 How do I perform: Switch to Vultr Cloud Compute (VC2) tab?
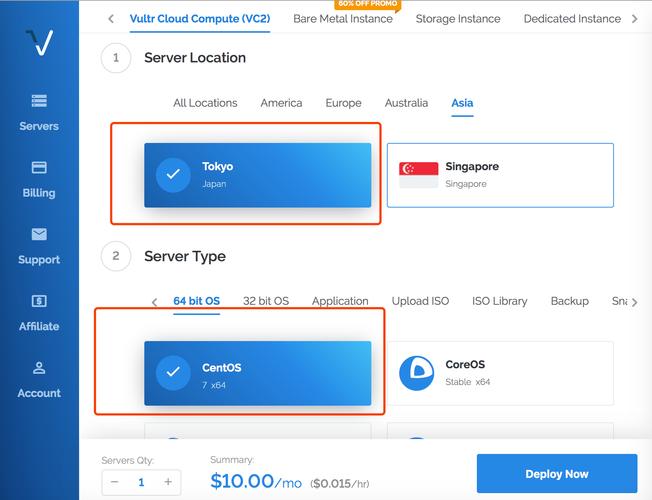[x=200, y=19]
